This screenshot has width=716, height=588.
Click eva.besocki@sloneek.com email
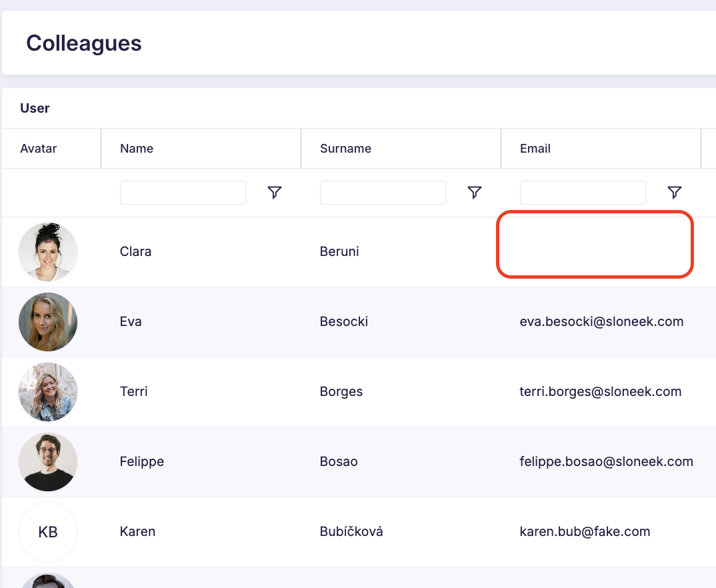pos(601,322)
